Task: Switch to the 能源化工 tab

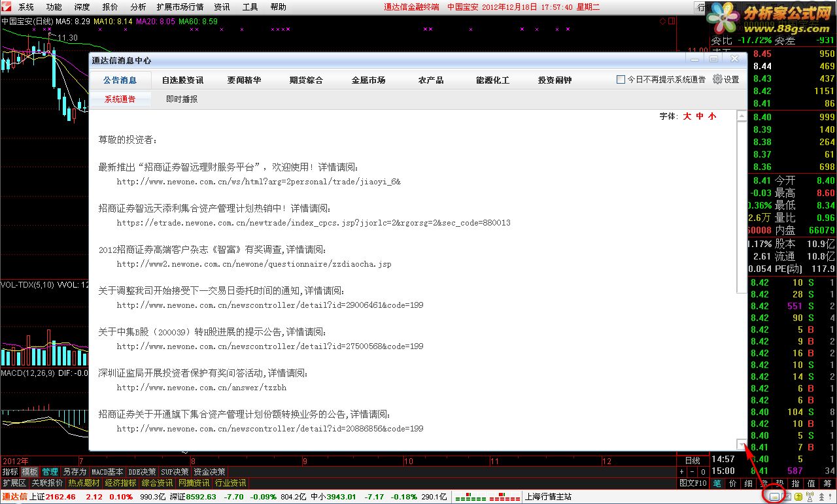Action: 492,80
